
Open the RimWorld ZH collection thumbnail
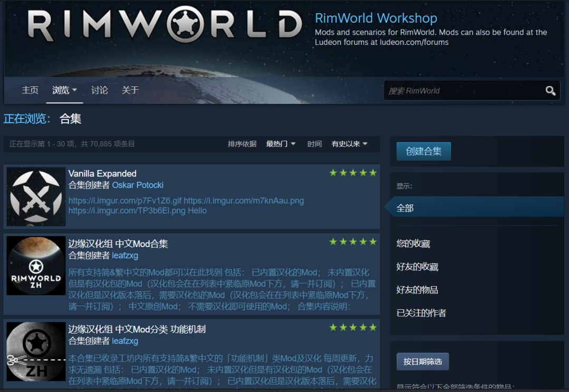(36, 266)
